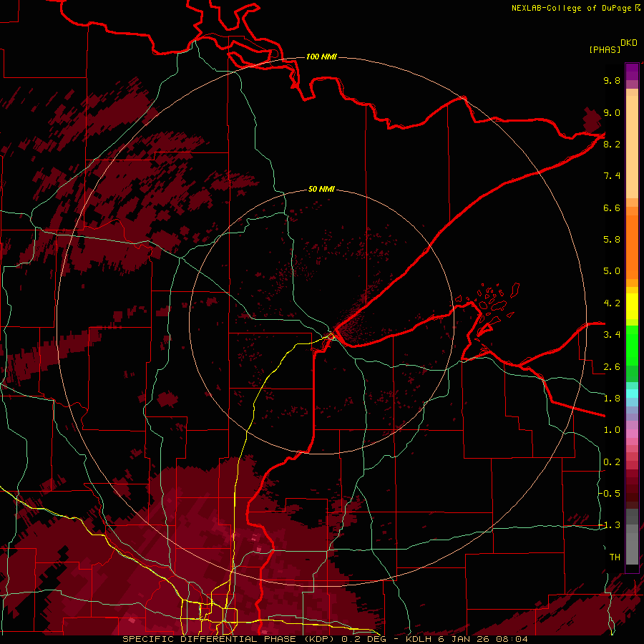
Task: Click the 8.2 value on the color scale
Action: click(612, 144)
